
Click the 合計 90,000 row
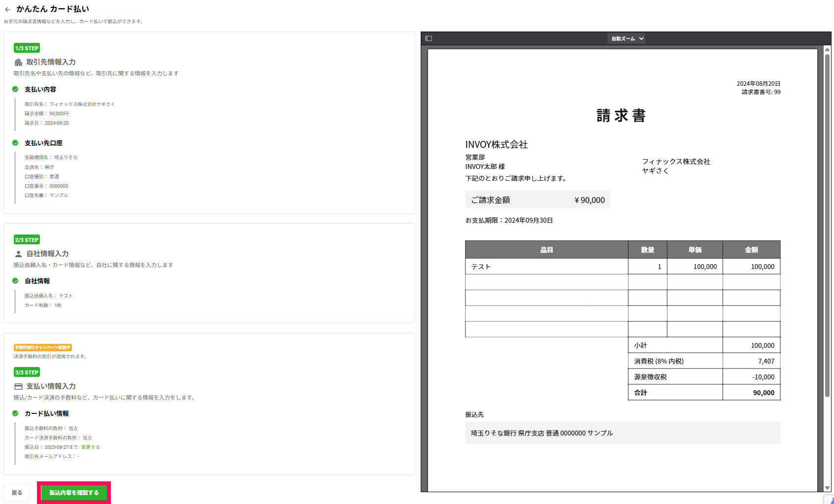click(704, 393)
